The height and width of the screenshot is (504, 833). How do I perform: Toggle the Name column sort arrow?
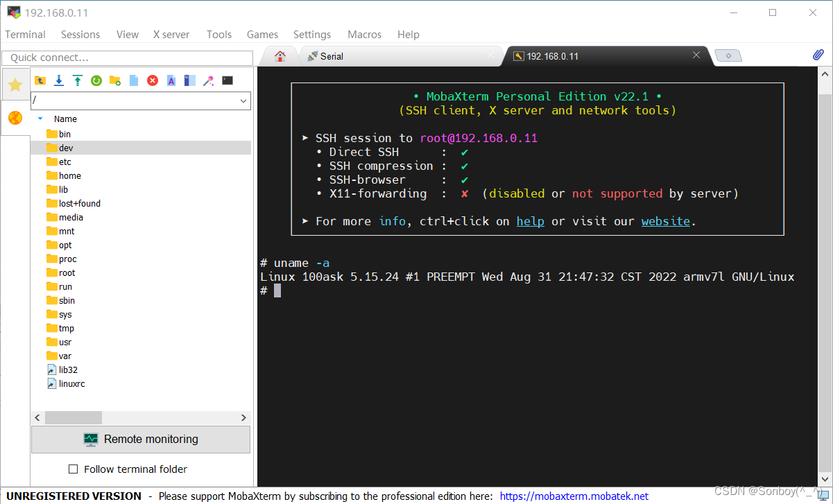click(40, 119)
